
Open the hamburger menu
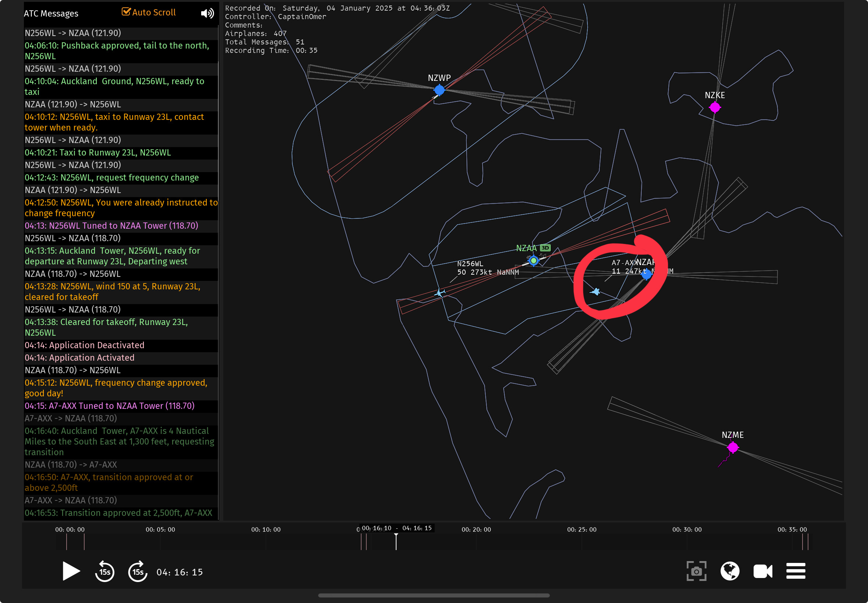[796, 571]
